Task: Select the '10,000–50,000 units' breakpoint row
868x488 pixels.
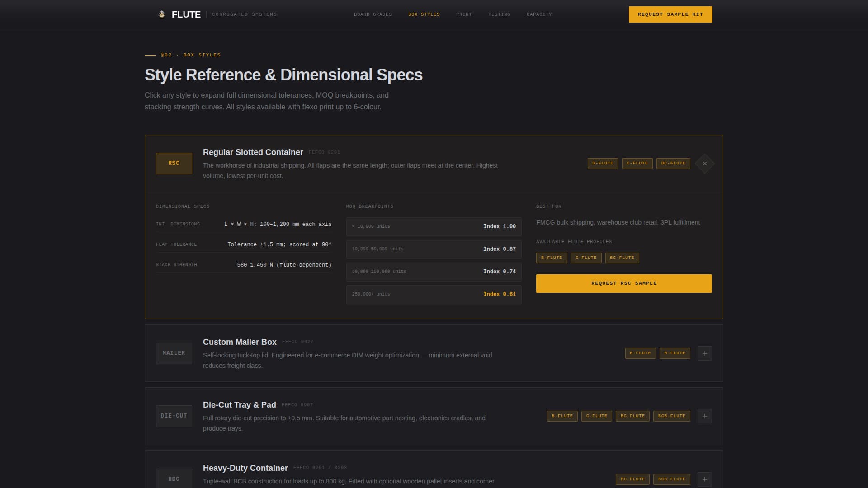Action: (434, 249)
